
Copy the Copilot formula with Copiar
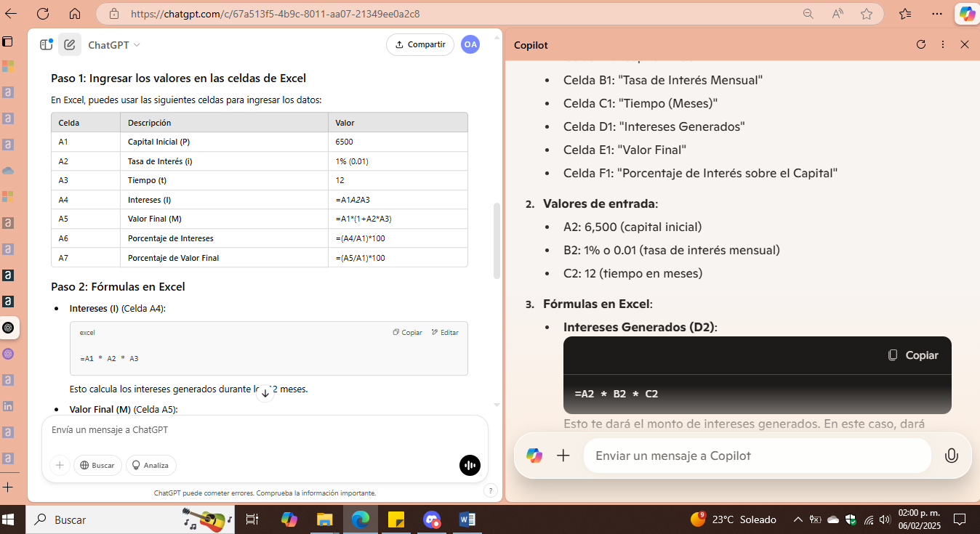[913, 355]
